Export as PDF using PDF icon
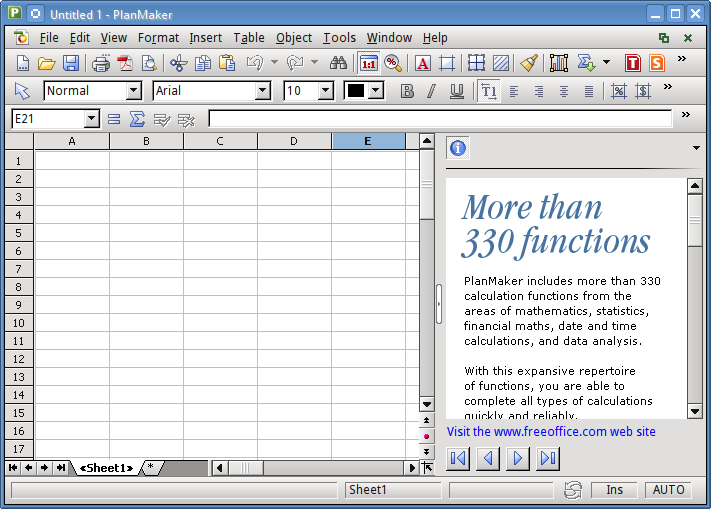This screenshot has height=509, width=711. (x=125, y=63)
